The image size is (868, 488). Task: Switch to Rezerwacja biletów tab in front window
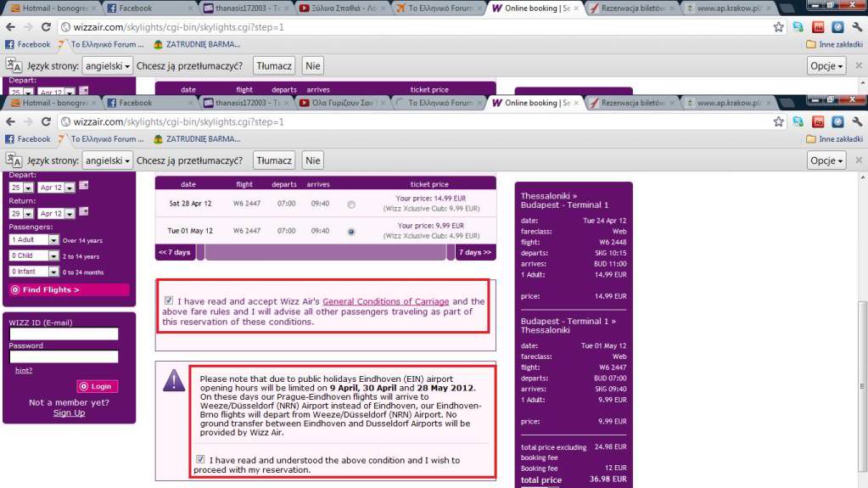coord(631,103)
